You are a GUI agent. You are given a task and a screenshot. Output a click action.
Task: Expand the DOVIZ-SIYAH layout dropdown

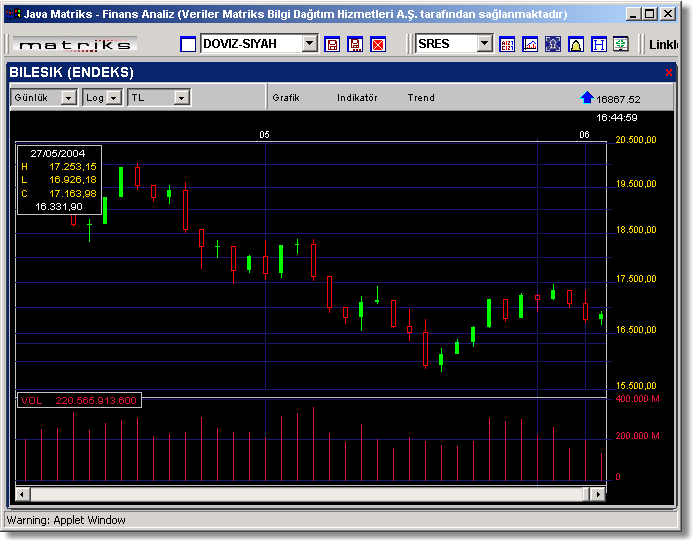tap(309, 44)
